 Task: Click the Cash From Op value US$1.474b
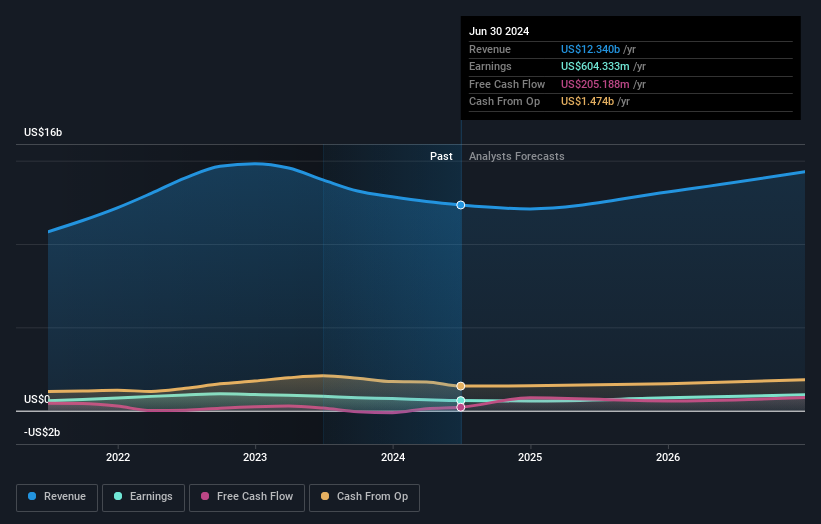coord(587,102)
